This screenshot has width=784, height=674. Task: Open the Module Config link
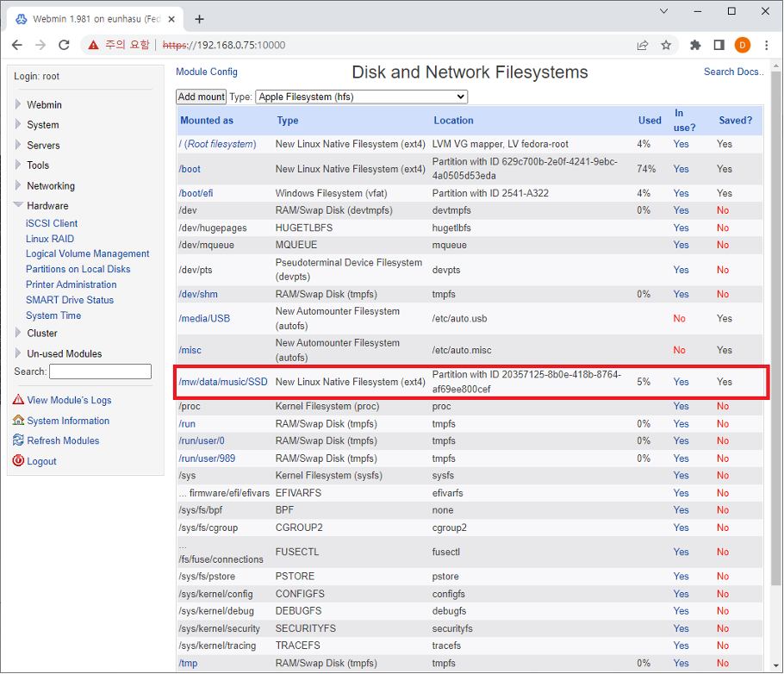(207, 72)
